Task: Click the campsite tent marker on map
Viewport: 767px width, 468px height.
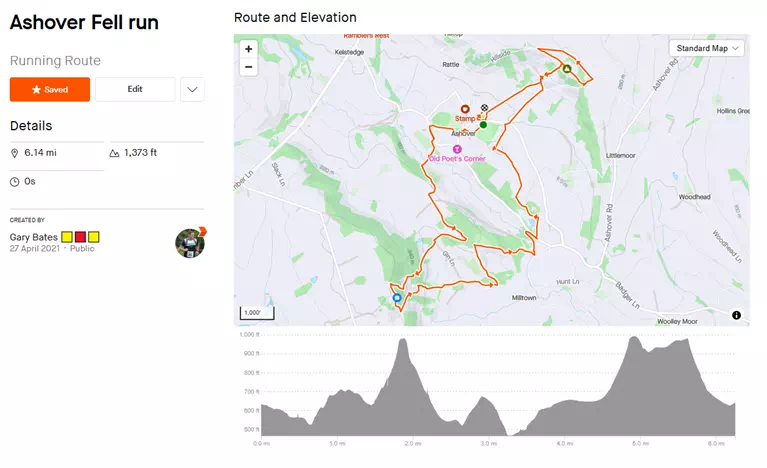Action: point(567,69)
